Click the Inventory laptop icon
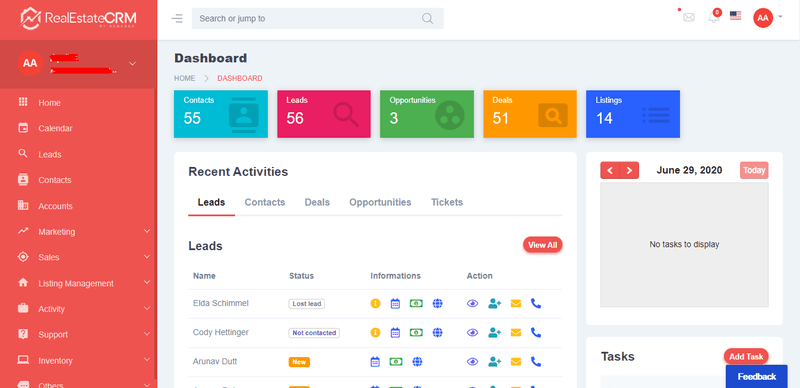This screenshot has height=388, width=800. (23, 359)
